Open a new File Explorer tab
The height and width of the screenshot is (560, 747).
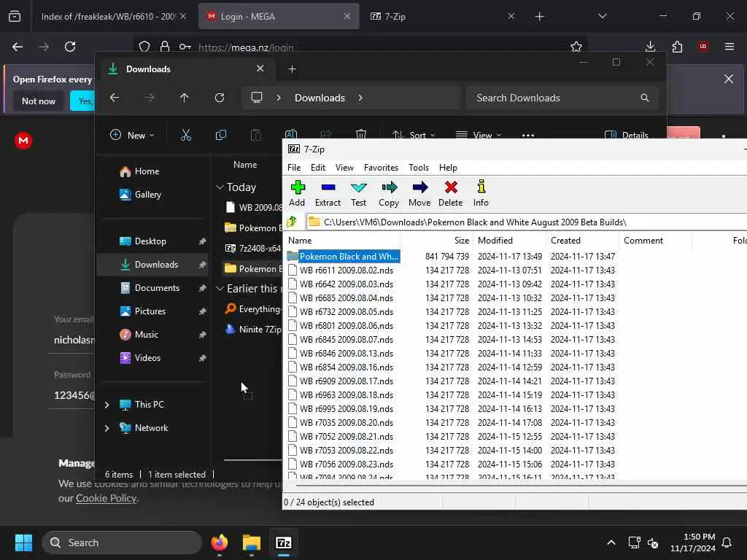[x=292, y=69]
